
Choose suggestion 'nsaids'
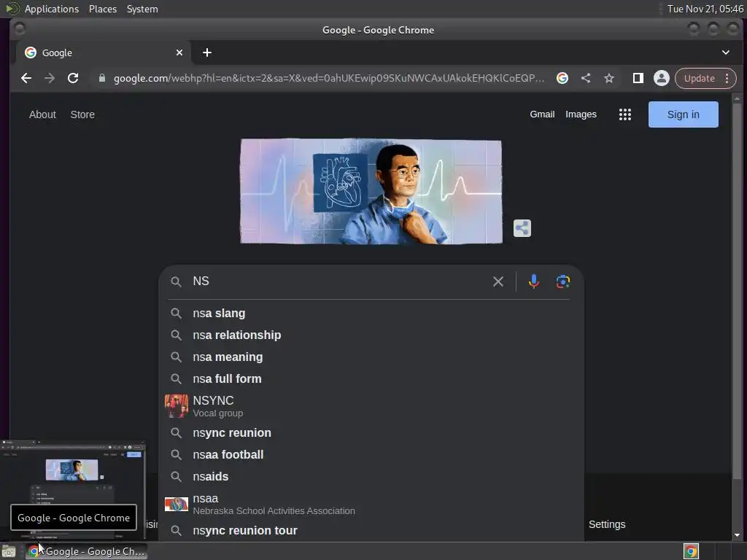click(x=371, y=477)
